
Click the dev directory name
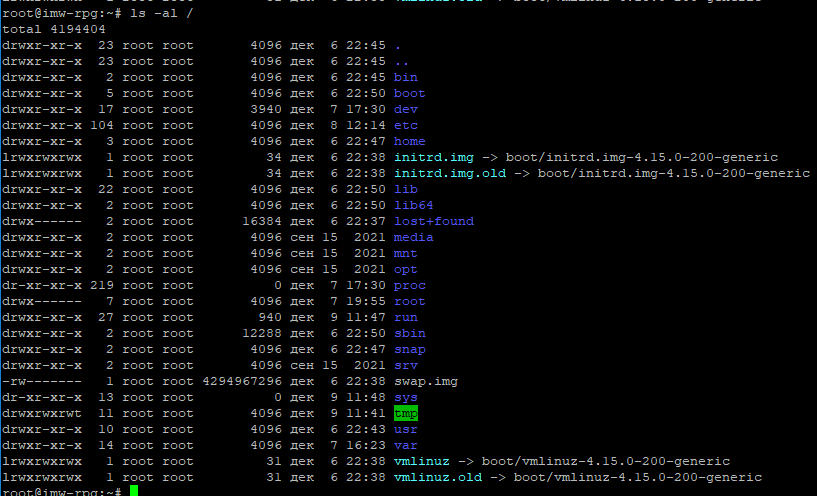[x=405, y=109]
